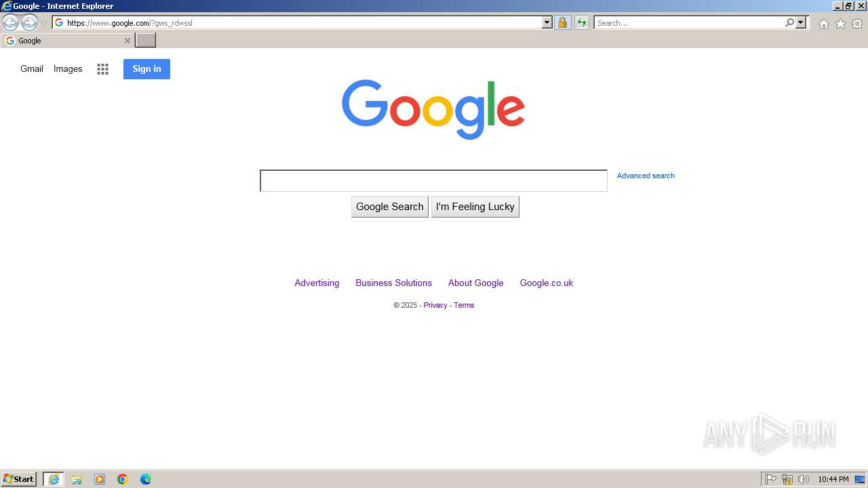Open a new tab button

(x=146, y=41)
